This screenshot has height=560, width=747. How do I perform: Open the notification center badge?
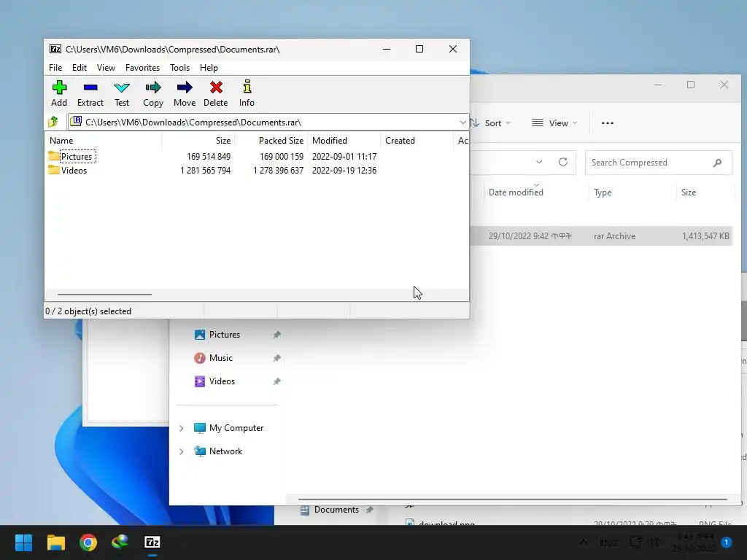[726, 542]
